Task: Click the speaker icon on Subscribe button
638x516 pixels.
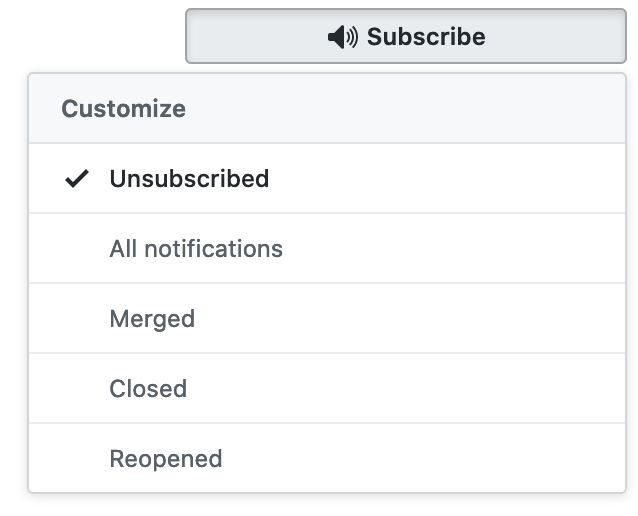Action: click(342, 37)
